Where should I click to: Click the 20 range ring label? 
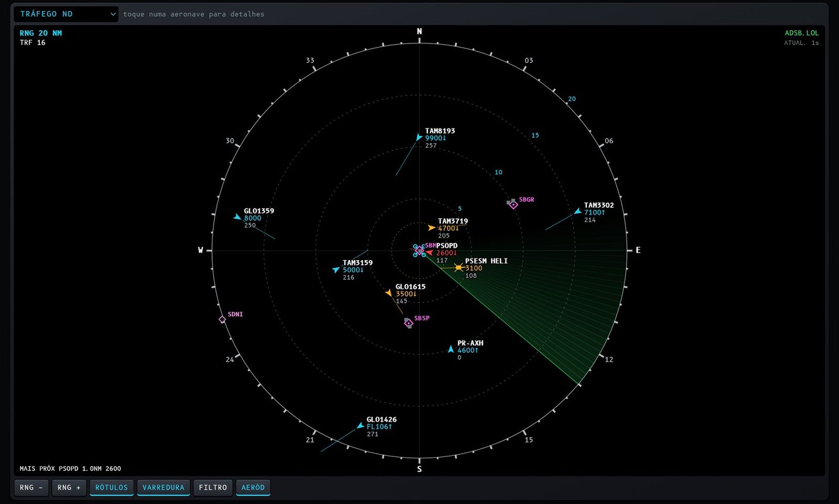click(x=572, y=99)
